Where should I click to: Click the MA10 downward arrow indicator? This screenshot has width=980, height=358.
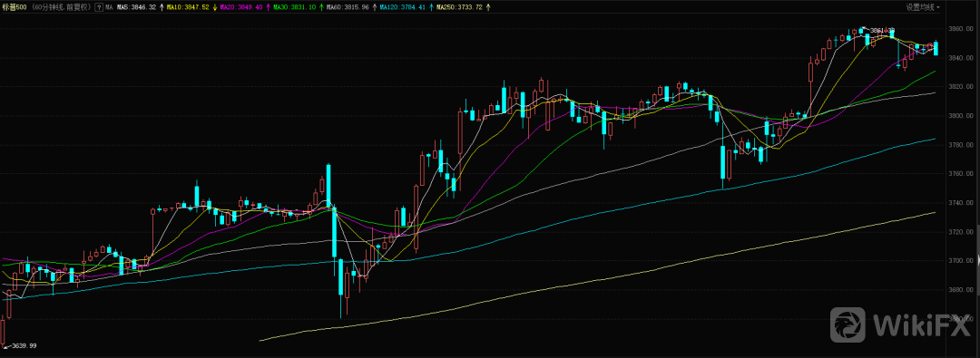[215, 7]
